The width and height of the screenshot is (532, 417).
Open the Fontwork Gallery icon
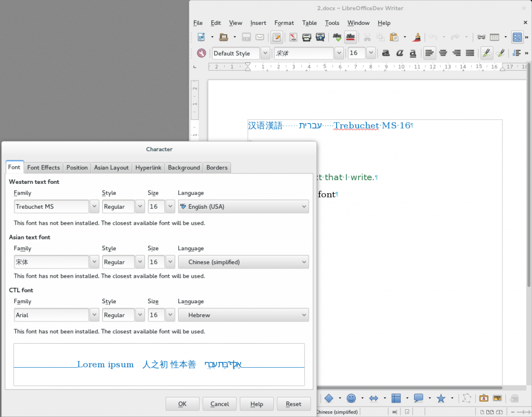point(484,398)
